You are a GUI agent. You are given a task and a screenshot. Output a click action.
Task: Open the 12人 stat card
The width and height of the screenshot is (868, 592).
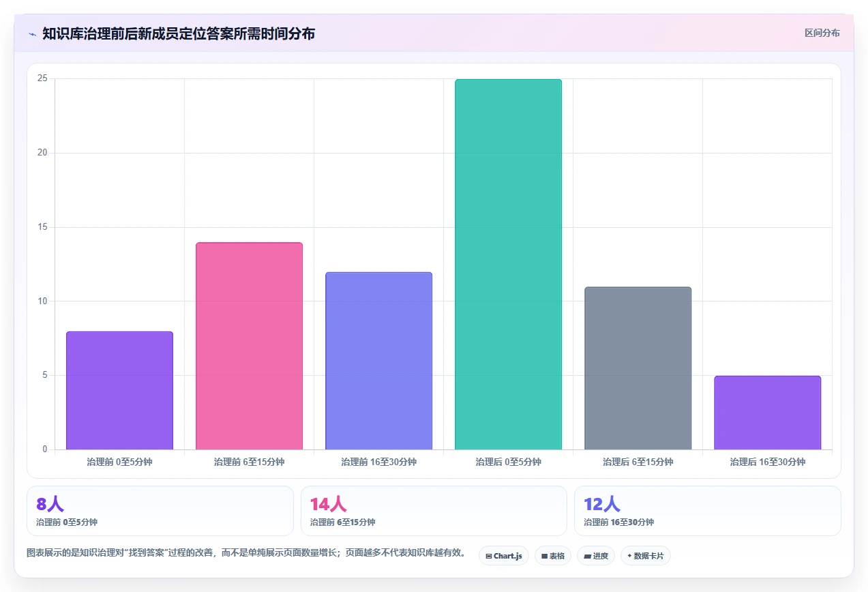tap(707, 511)
